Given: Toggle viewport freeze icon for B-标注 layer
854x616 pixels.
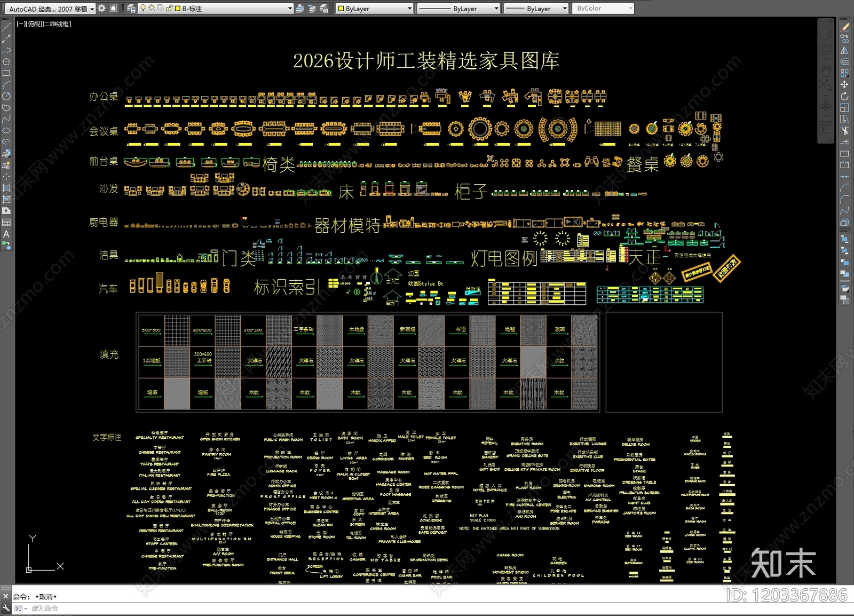Looking at the screenshot, I should (x=161, y=9).
